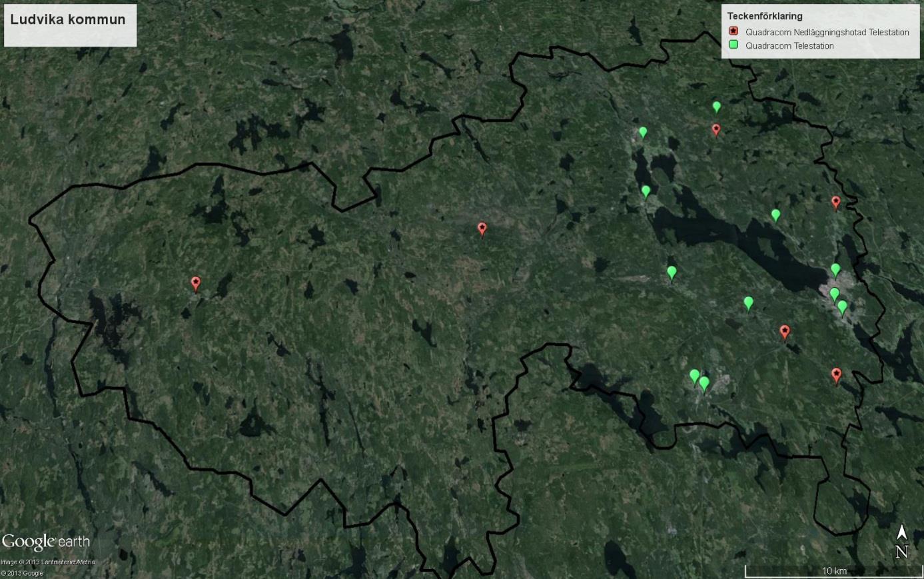Select the red pin at the map's center
This screenshot has height=579, width=924.
coord(482,229)
